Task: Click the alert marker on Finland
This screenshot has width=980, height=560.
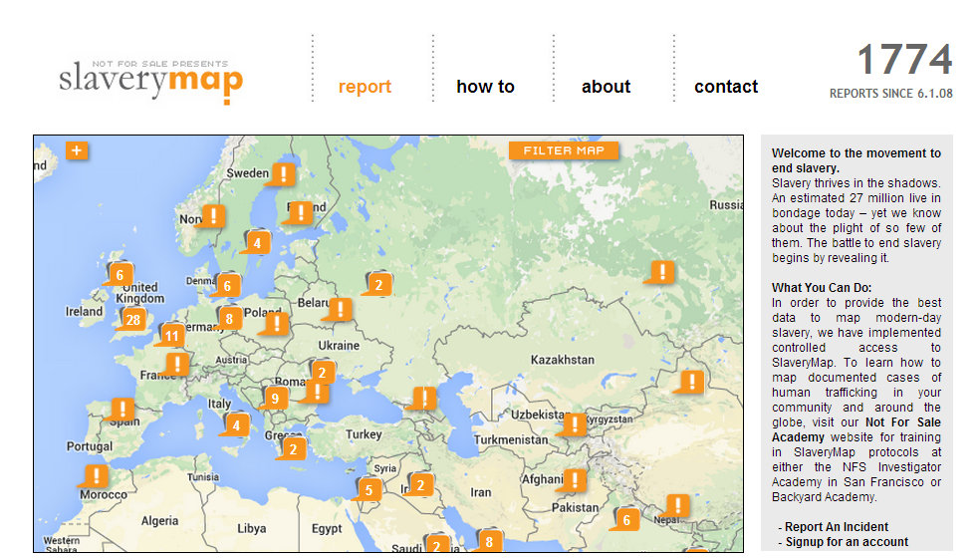Action: 300,212
